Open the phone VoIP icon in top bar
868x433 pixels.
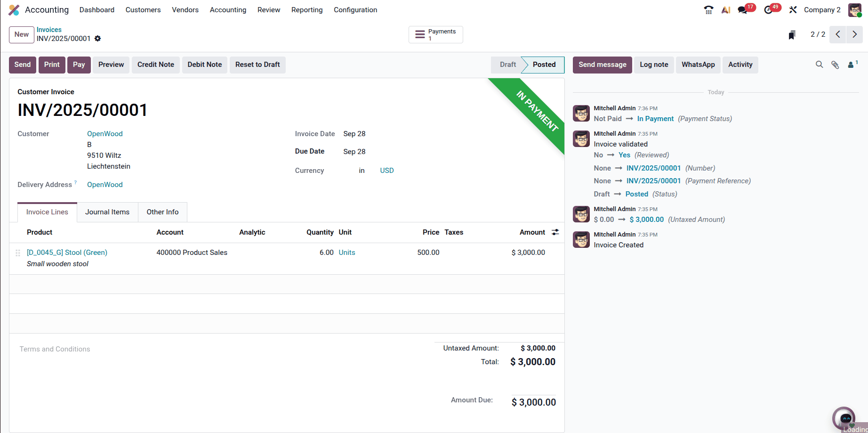point(708,10)
